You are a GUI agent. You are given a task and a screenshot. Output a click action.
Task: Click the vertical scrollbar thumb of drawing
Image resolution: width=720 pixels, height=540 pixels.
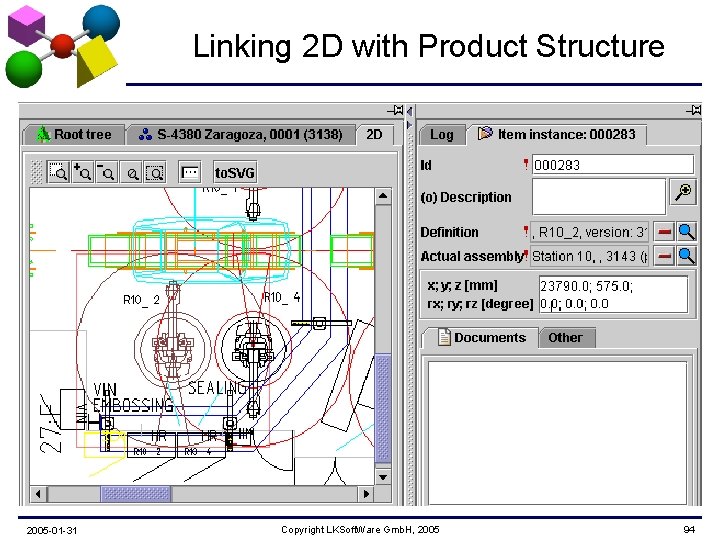click(x=382, y=409)
